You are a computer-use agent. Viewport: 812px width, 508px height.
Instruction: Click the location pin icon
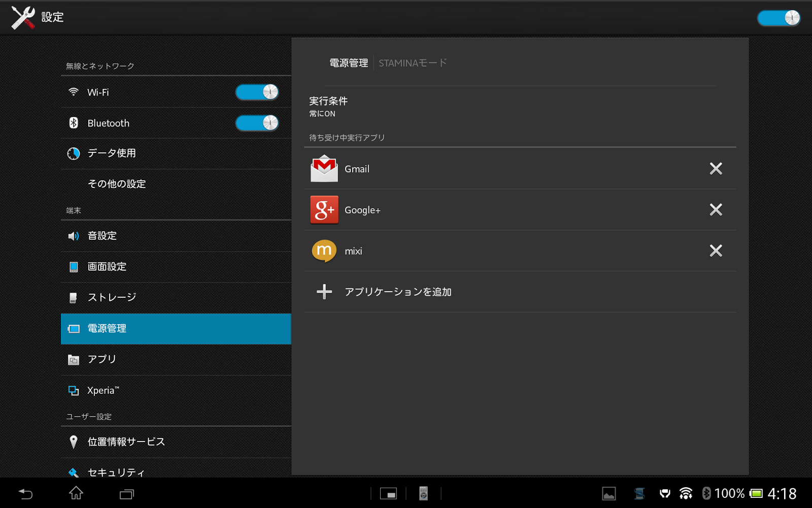tap(74, 442)
